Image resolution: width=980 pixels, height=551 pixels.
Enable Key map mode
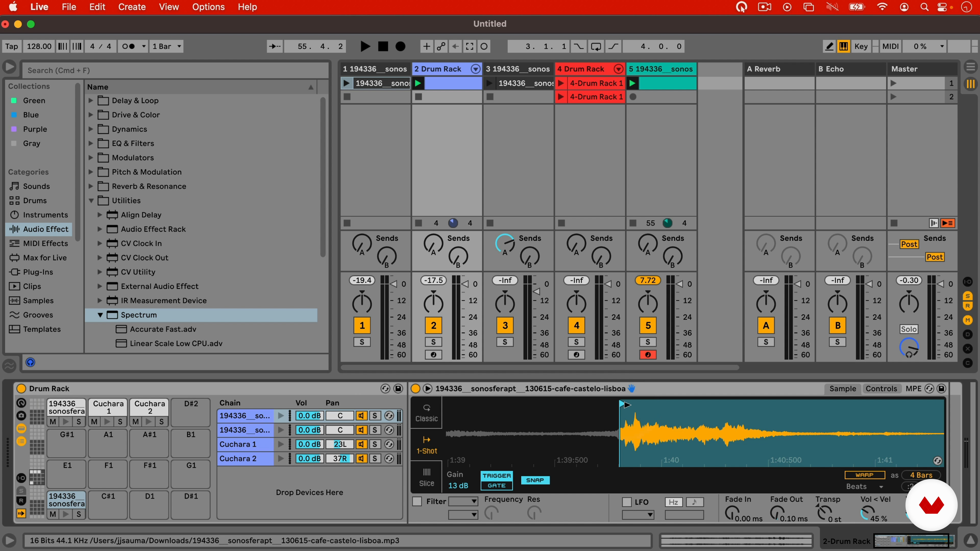coord(861,46)
